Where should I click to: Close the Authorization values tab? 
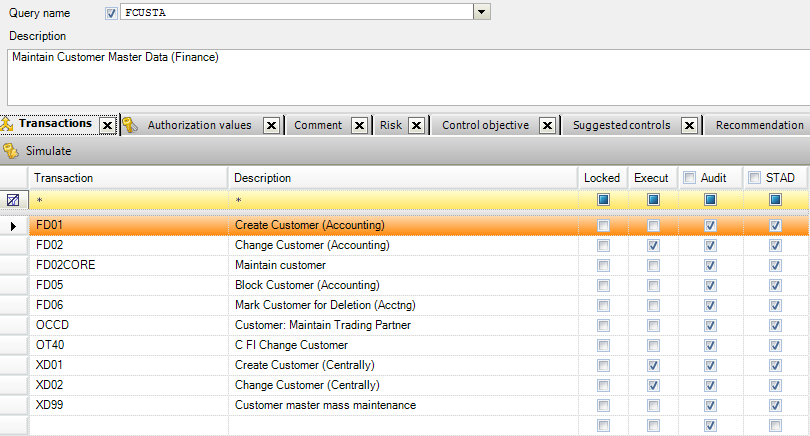272,126
